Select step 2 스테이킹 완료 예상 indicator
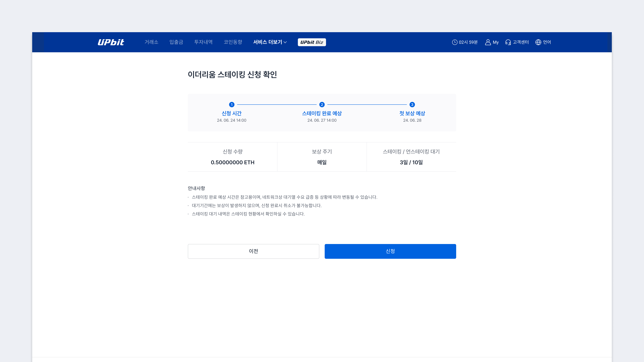 point(322,105)
